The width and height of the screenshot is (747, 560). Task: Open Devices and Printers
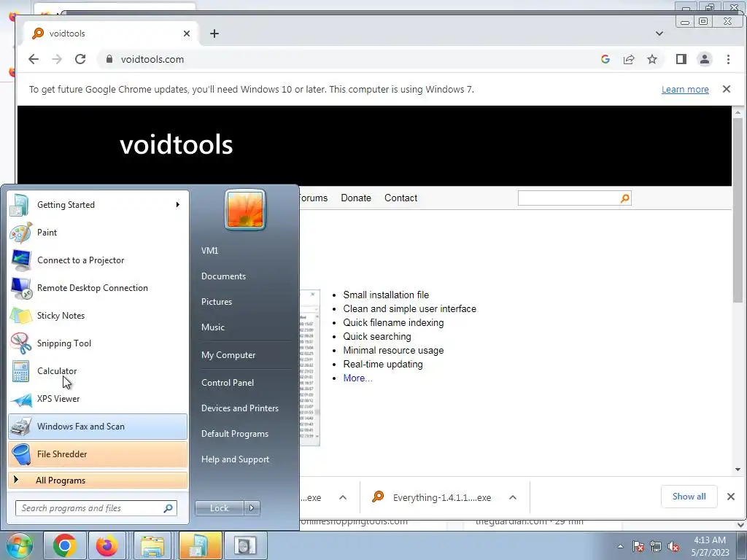239,408
